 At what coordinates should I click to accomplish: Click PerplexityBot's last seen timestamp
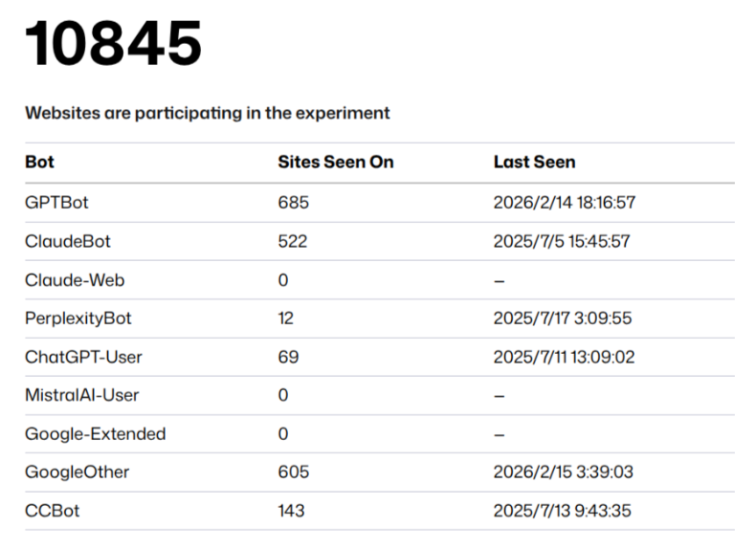(x=562, y=318)
